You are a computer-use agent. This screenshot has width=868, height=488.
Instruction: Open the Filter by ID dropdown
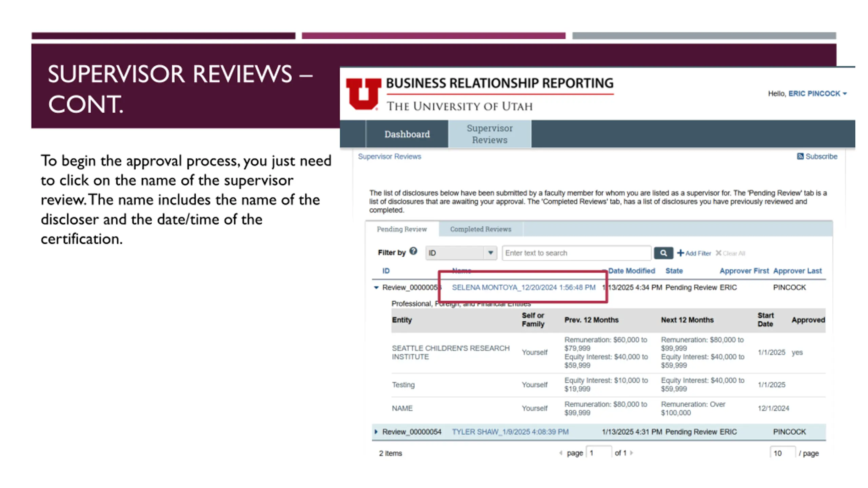[x=461, y=253]
